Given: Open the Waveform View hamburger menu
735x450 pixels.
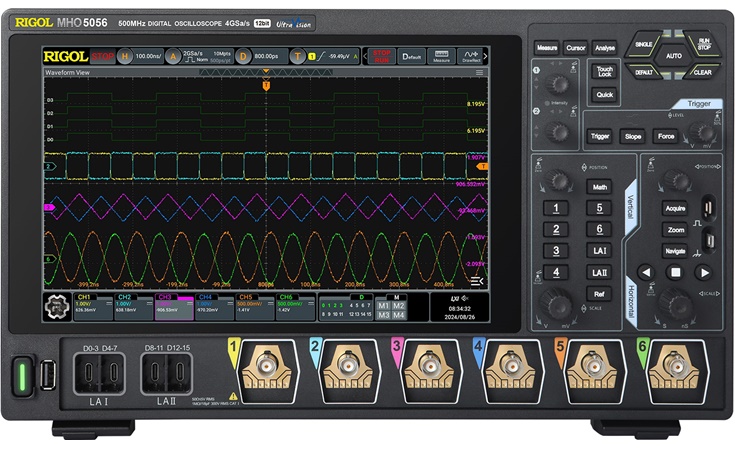Looking at the screenshot, I should click(x=479, y=73).
